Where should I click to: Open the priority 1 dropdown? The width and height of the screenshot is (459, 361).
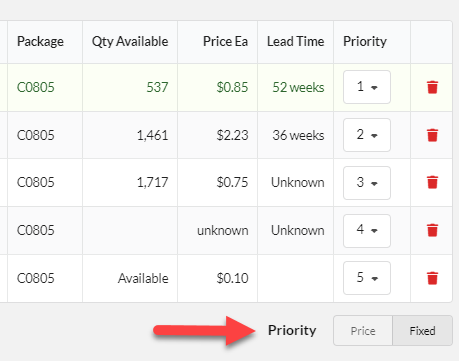367,87
